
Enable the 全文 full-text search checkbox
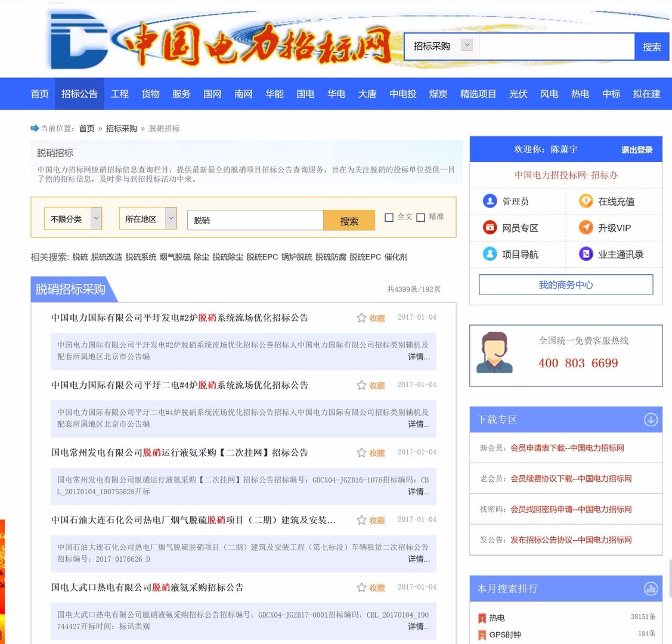(389, 216)
